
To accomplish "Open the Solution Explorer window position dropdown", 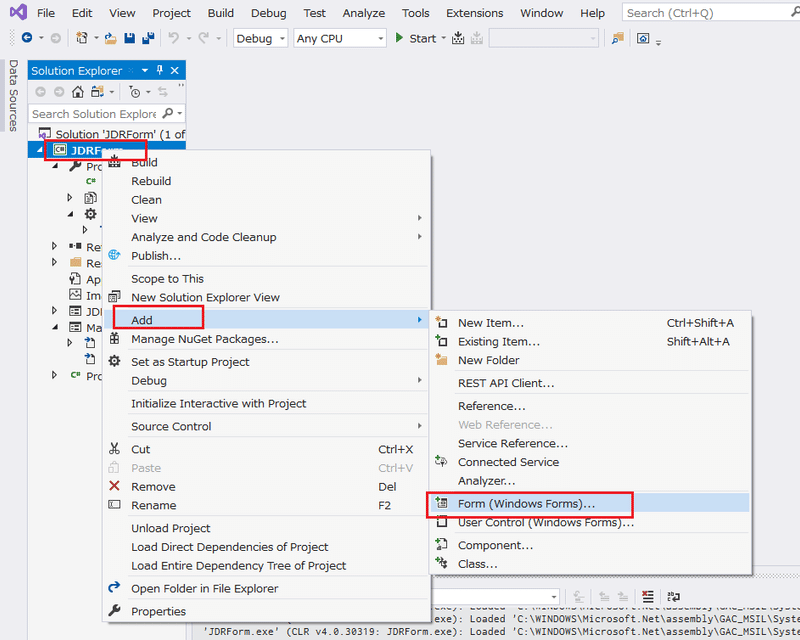I will point(145,70).
